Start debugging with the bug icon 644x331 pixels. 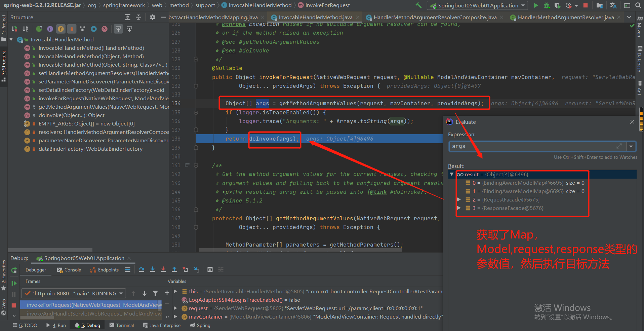(x=547, y=5)
